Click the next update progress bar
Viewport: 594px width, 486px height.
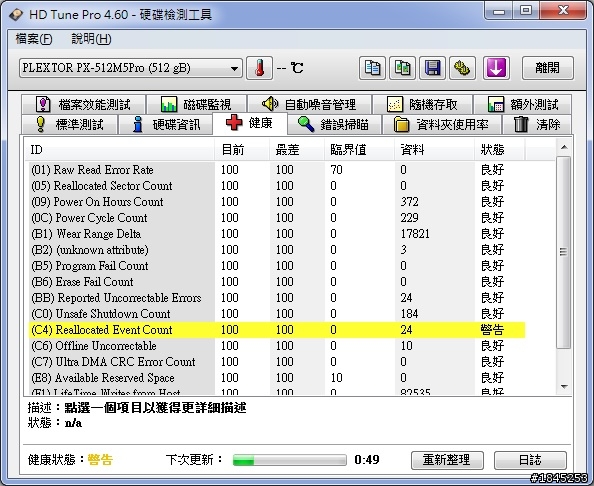pos(289,460)
